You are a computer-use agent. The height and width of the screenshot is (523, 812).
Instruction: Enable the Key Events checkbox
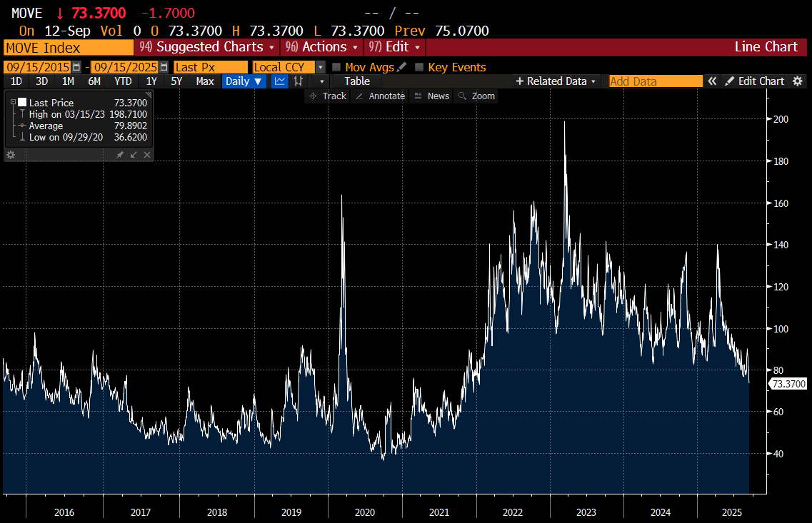coord(419,67)
